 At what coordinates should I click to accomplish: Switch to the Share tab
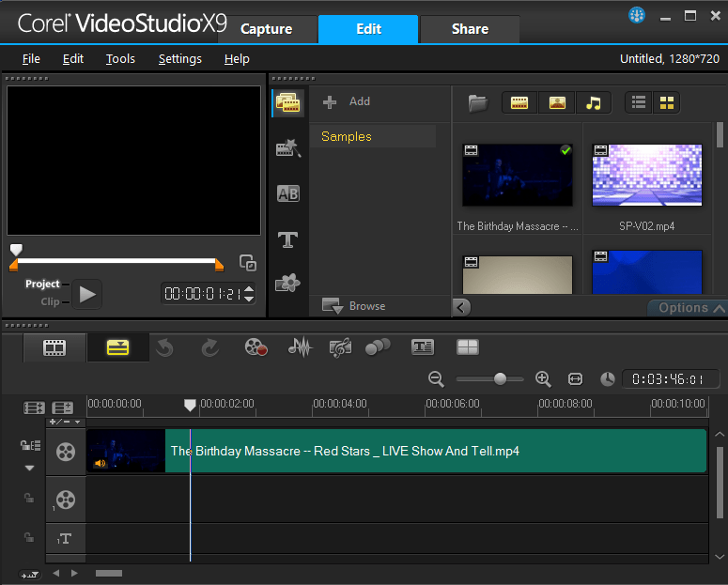pyautogui.click(x=470, y=29)
